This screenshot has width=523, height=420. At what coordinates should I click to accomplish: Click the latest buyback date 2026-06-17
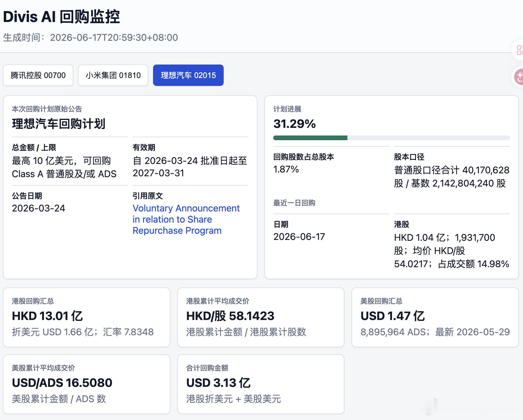pos(299,237)
